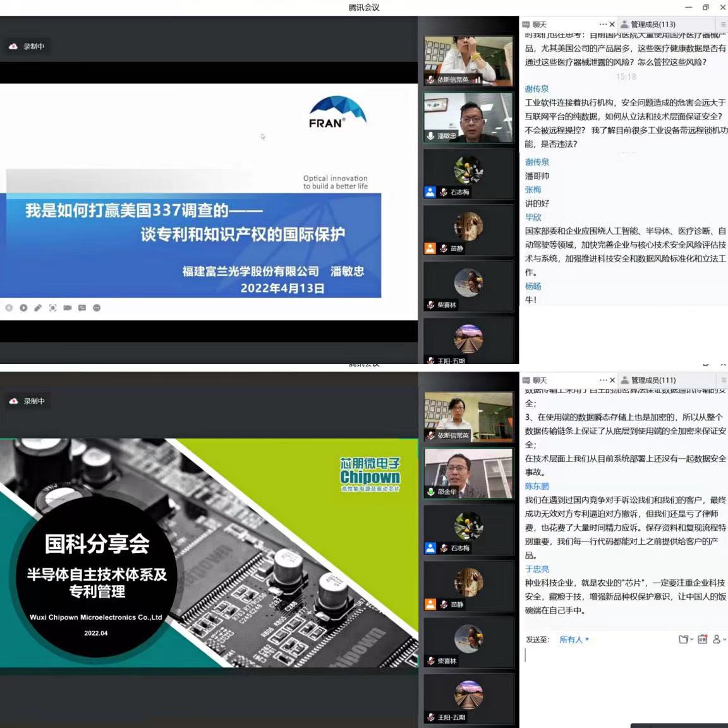Open chat more options beside 管理成员(111)
The height and width of the screenshot is (728, 728).
pos(603,380)
